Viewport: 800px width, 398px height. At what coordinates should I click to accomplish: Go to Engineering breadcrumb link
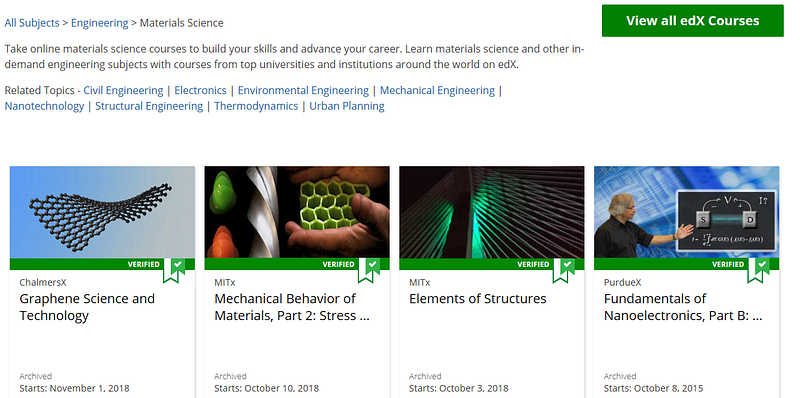pos(99,23)
